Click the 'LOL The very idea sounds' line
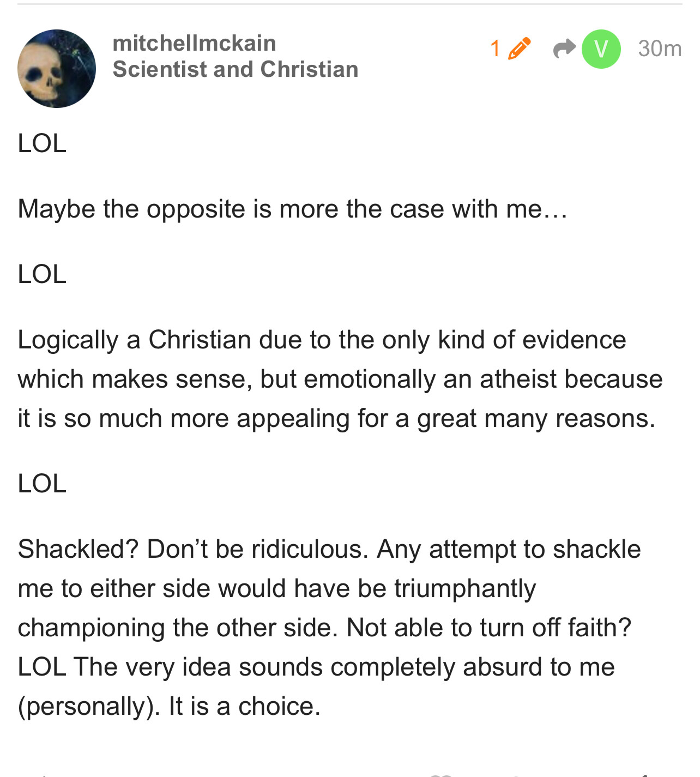Viewport: 700px width, 777px height. (316, 667)
